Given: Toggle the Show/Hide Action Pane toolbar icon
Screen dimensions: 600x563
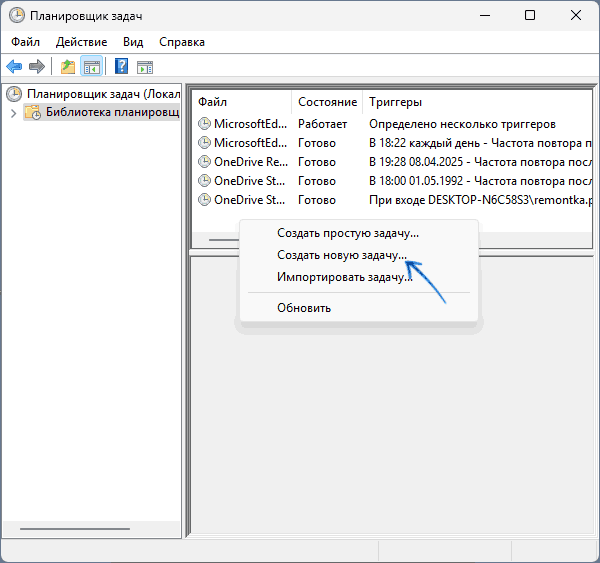Looking at the screenshot, I should point(145,67).
